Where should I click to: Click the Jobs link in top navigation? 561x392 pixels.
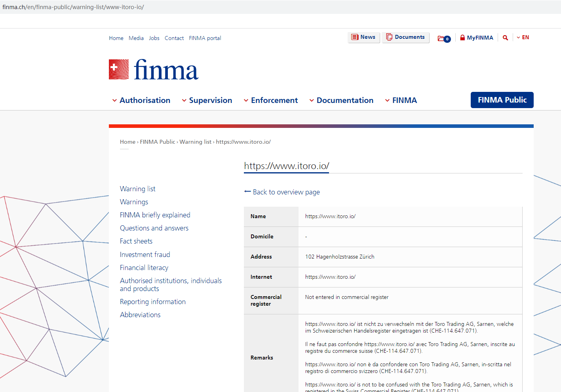(x=154, y=38)
